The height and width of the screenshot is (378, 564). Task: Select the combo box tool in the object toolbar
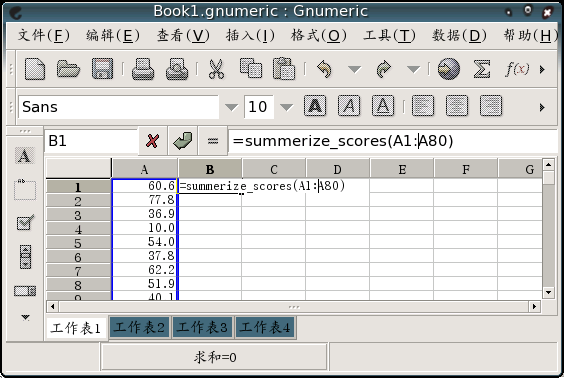[25, 291]
